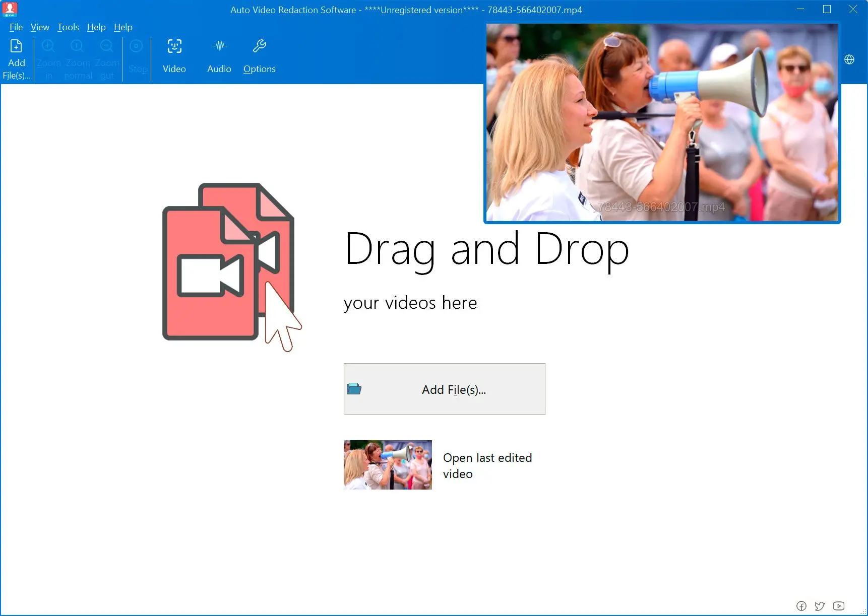Click the large 78443-566402007.mp4 video preview
This screenshot has width=868, height=616.
point(662,122)
